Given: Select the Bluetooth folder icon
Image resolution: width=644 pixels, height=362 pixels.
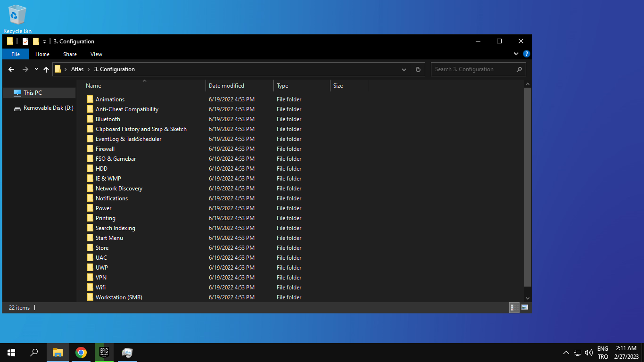Looking at the screenshot, I should point(91,119).
